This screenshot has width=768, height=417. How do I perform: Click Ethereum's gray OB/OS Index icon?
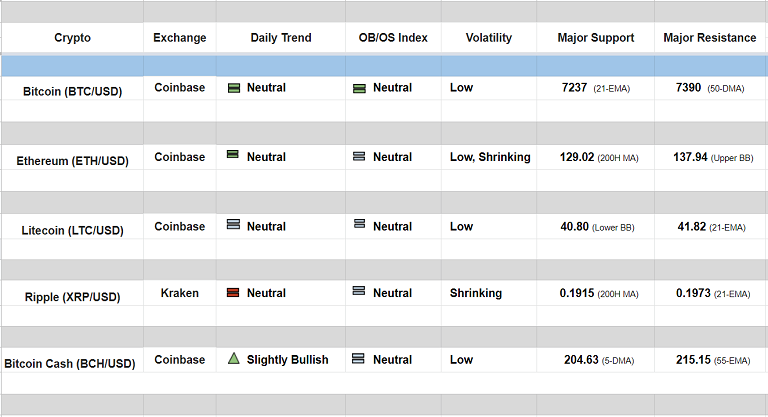[359, 156]
